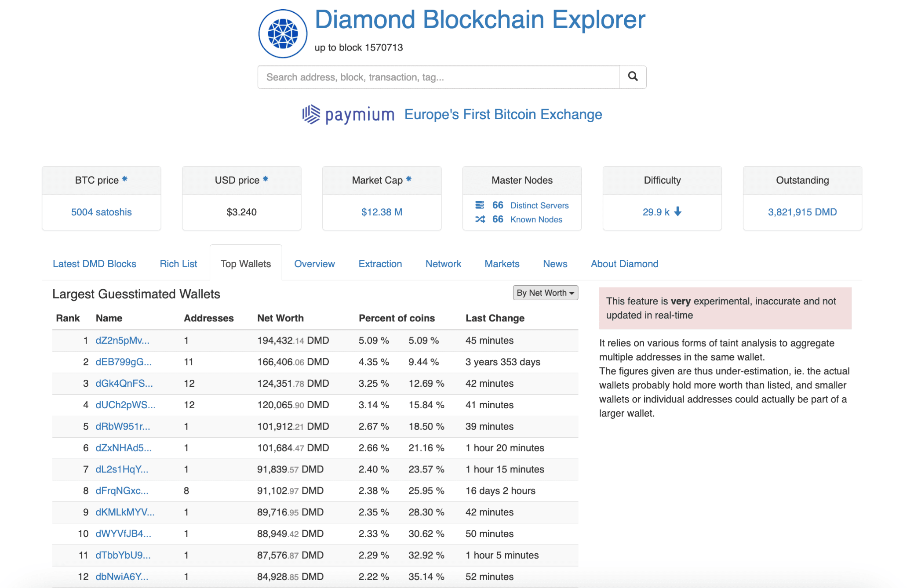Click the Known Nodes shuffle icon

pyautogui.click(x=480, y=219)
